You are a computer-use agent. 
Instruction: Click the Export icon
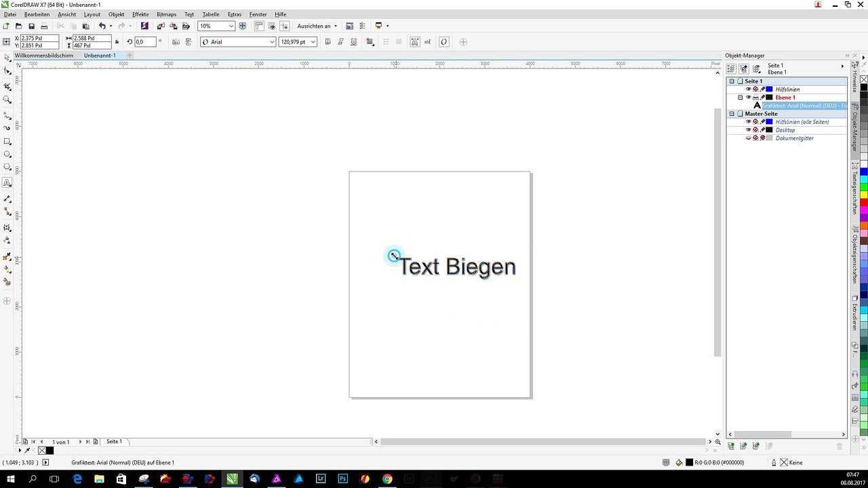(173, 26)
